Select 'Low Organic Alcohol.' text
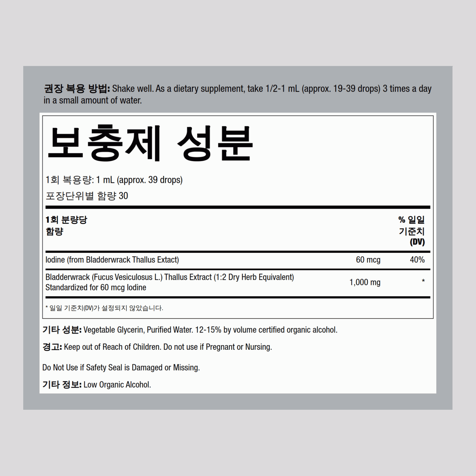476x476 pixels. tap(117, 385)
